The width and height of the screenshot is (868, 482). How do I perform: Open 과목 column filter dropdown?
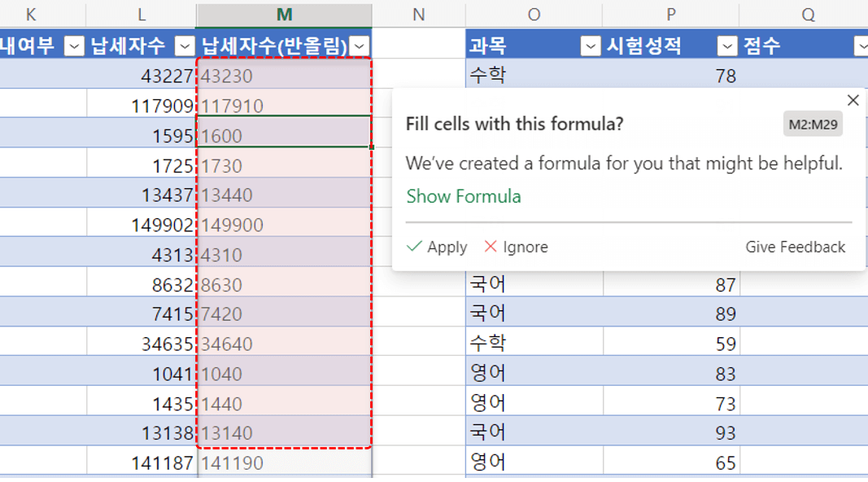590,46
